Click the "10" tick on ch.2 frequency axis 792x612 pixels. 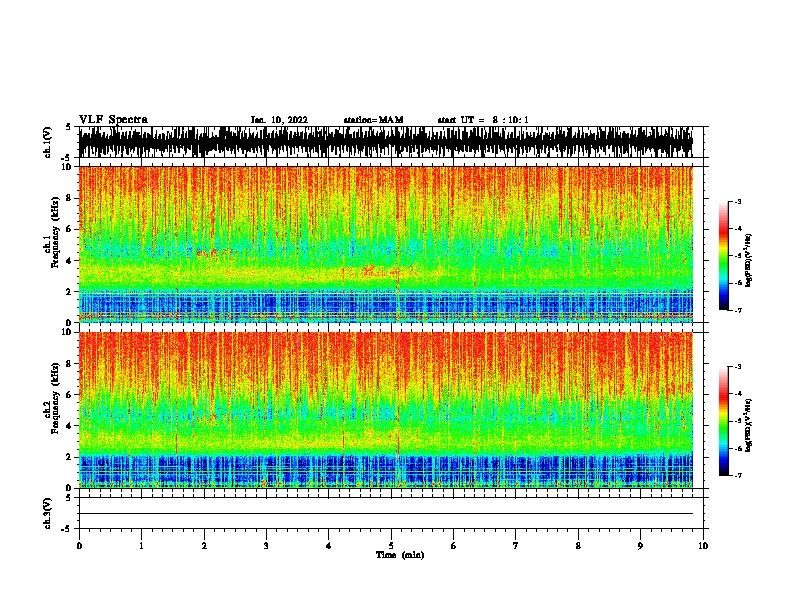click(x=69, y=332)
